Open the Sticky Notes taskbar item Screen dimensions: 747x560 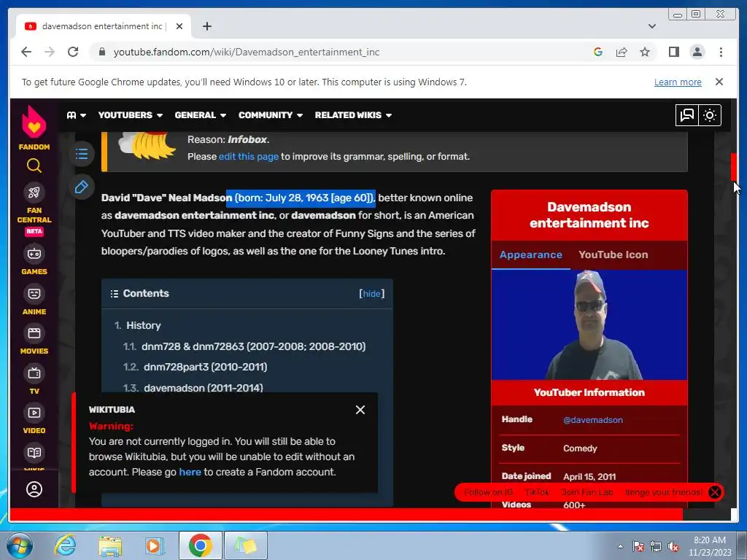246,545
